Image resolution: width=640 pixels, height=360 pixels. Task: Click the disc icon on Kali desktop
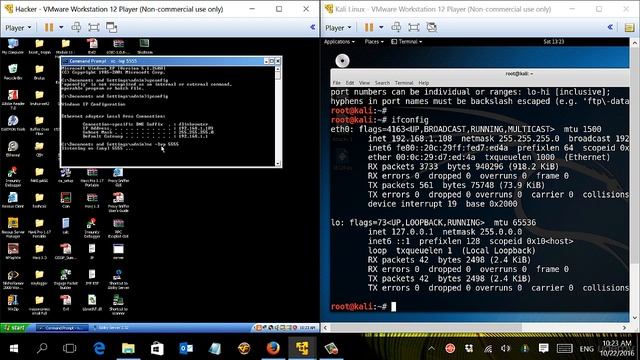point(342,61)
